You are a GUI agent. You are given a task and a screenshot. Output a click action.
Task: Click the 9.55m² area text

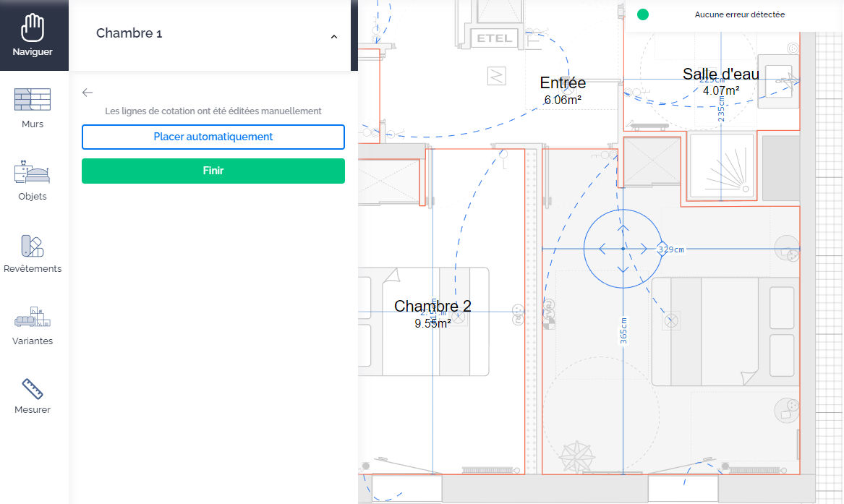[432, 323]
